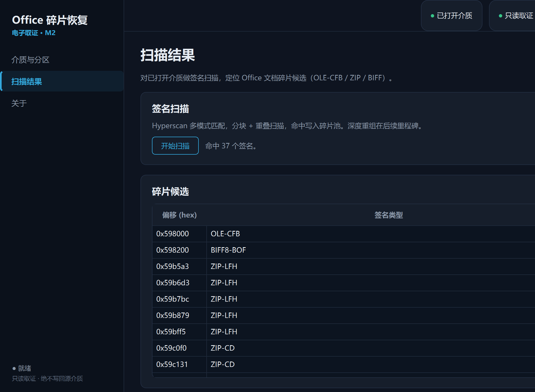
Task: Open the 介质与分区 sidebar section
Action: tap(62, 60)
